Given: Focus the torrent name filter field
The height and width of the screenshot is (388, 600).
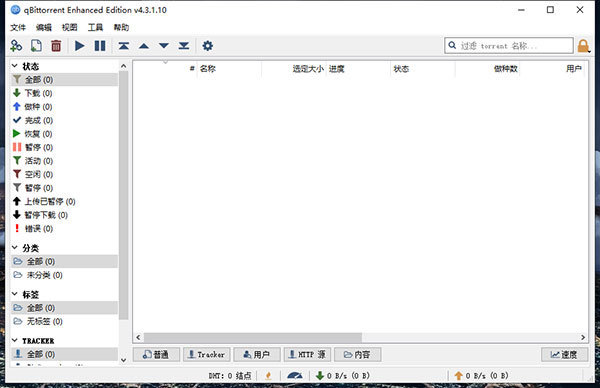Looking at the screenshot, I should click(x=509, y=46).
